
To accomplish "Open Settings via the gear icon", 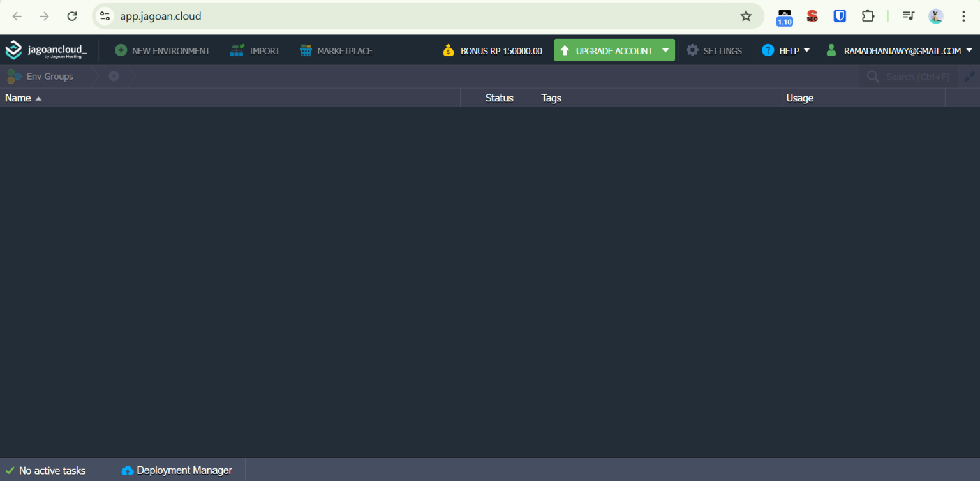I will tap(693, 50).
